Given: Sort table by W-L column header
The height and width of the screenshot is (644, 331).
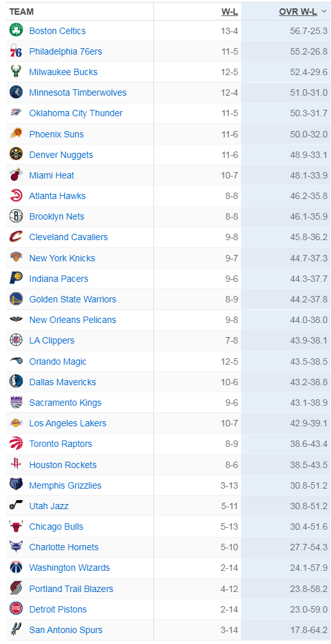Looking at the screenshot, I should click(230, 12).
